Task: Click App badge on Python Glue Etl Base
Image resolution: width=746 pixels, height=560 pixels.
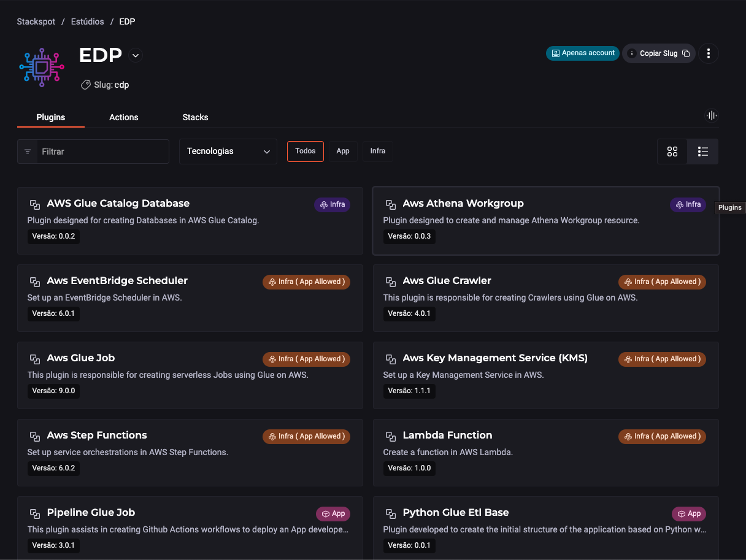Action: [689, 513]
